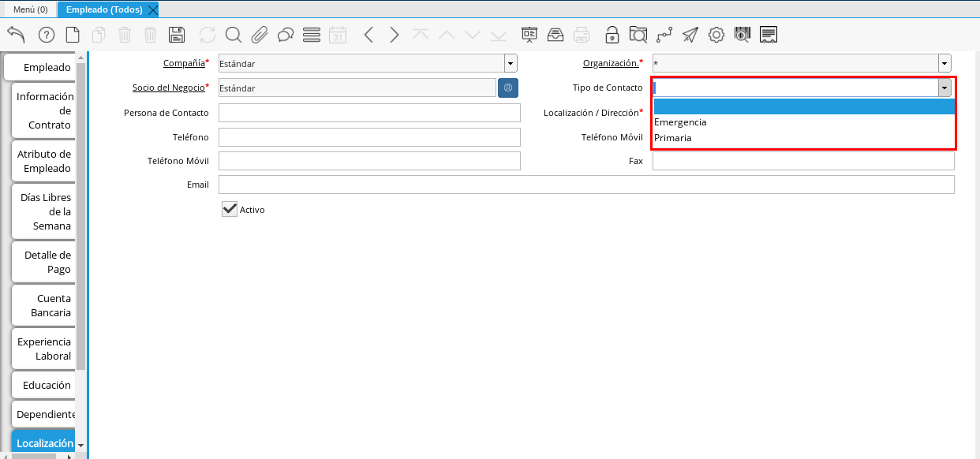Click the Email input field

pyautogui.click(x=585, y=185)
